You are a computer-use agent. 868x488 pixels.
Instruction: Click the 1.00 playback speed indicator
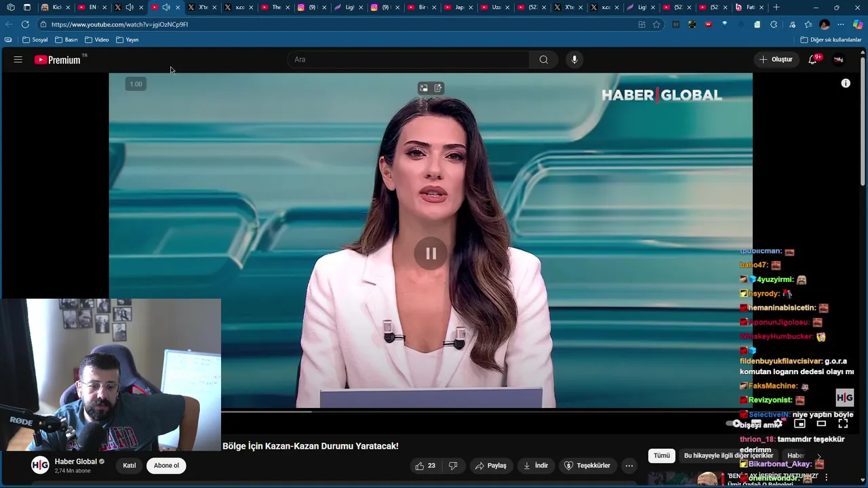(x=136, y=84)
